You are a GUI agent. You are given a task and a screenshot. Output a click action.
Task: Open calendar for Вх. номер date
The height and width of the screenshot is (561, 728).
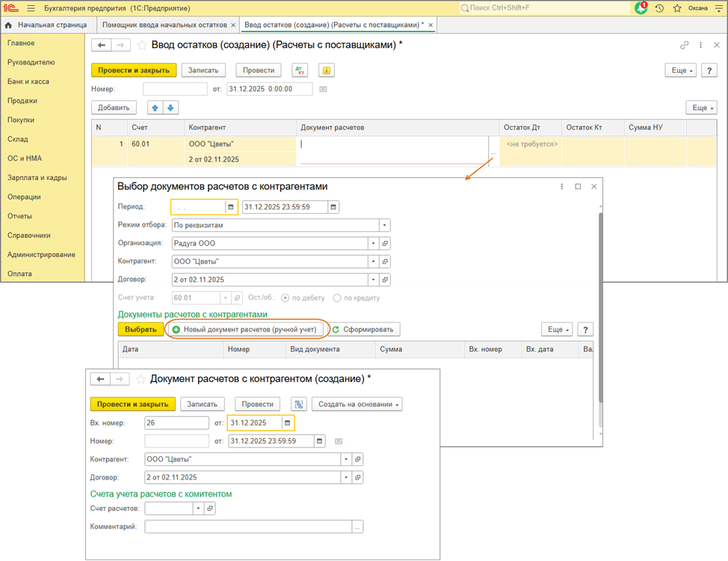point(287,423)
